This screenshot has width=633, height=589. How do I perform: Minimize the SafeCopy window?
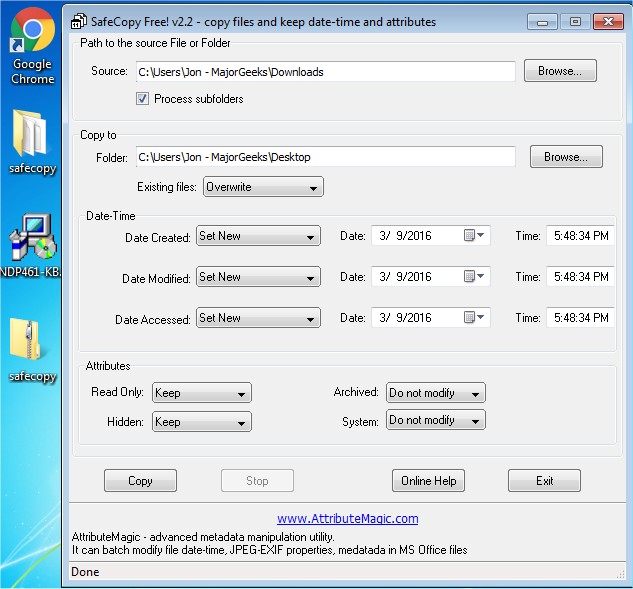point(542,22)
